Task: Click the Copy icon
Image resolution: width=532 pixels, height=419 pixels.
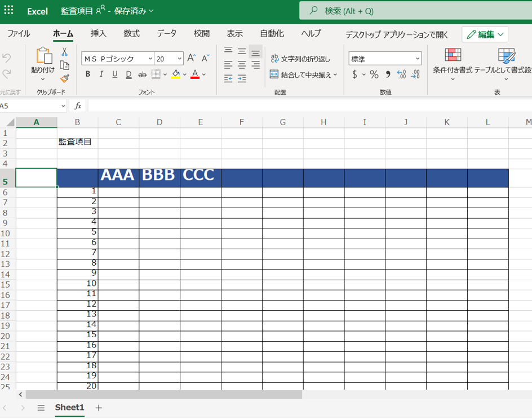Action: point(64,65)
